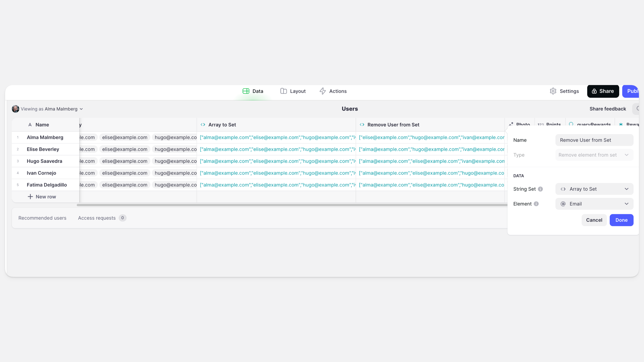
Task: Open the String Set dropdown
Action: tap(594, 189)
